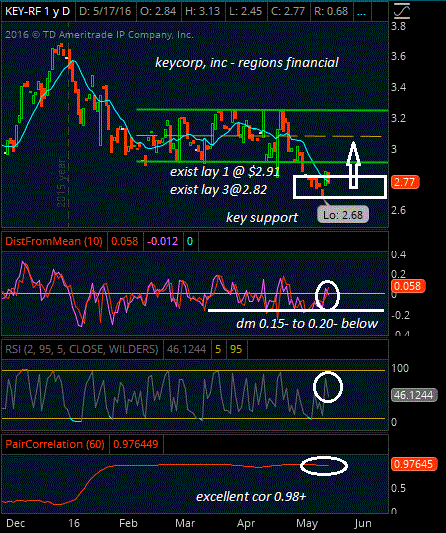Screen dimensions: 446x533
Task: Click the Mar label on the time axis
Action: pos(185,523)
